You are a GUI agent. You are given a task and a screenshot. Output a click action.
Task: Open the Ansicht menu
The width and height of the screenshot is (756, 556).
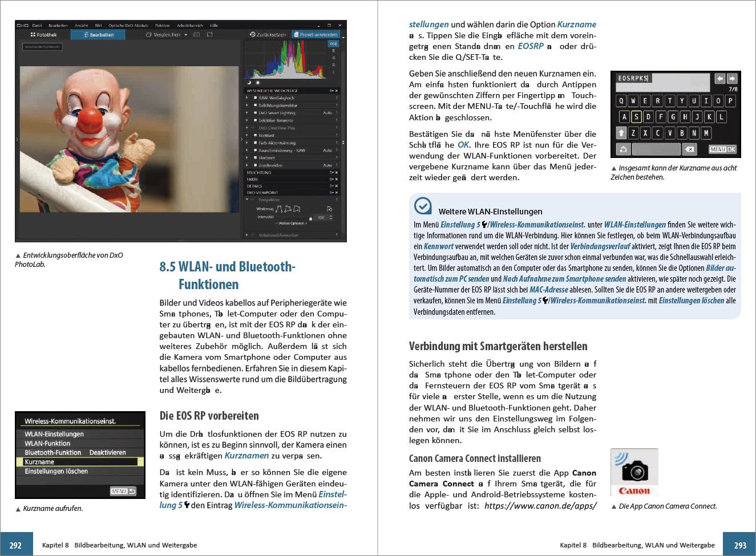pos(82,25)
